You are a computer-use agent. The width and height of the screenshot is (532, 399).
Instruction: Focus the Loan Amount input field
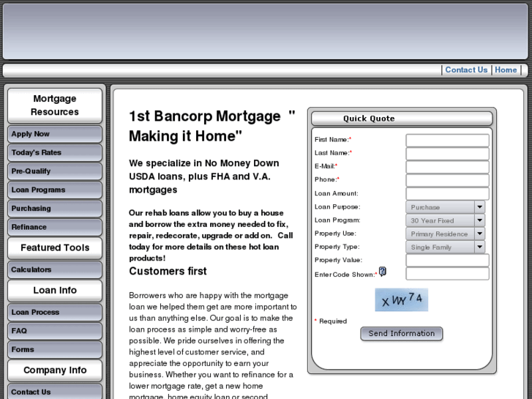(x=448, y=193)
